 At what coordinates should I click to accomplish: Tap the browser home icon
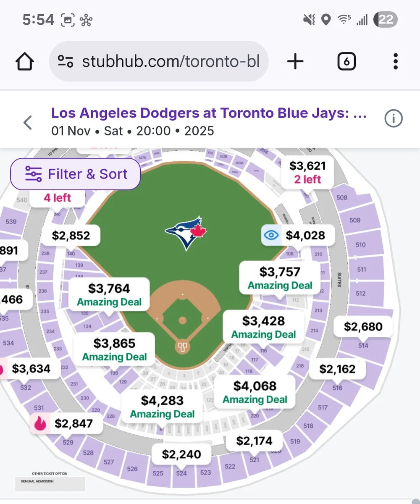[24, 62]
